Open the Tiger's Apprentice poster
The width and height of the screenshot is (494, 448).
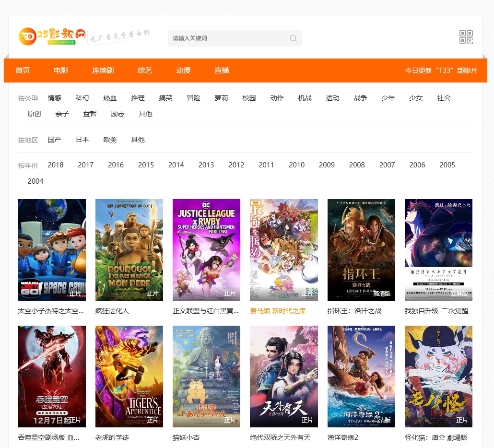tap(129, 377)
